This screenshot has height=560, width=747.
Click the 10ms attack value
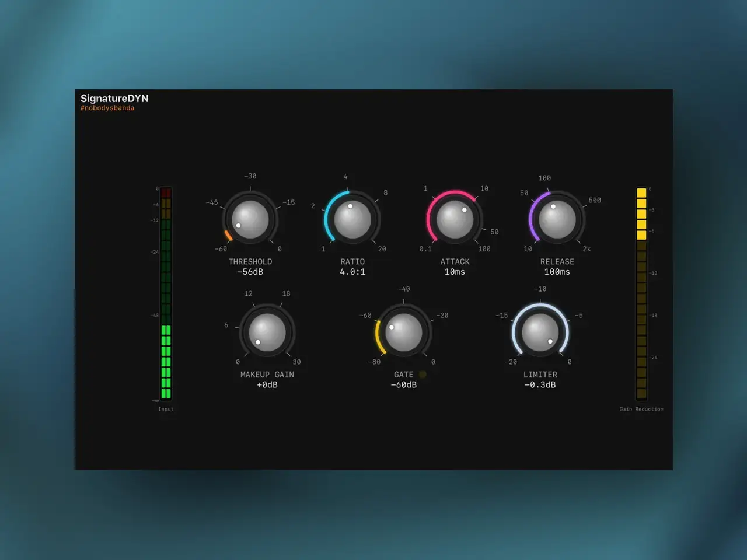pos(455,272)
